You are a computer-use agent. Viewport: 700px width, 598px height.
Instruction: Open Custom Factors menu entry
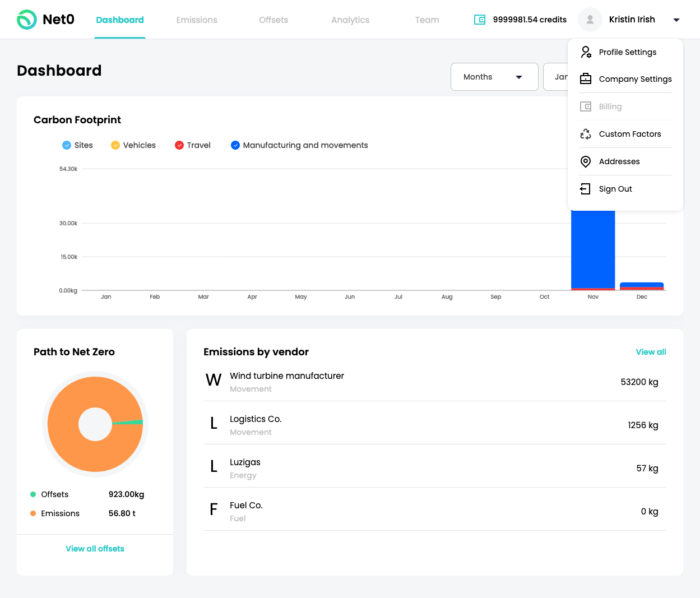(625, 134)
